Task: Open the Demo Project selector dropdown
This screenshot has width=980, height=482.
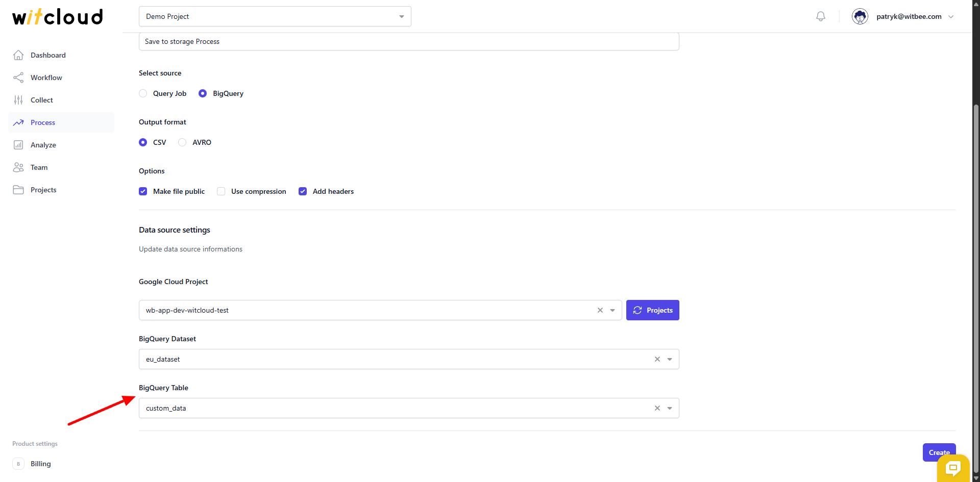Action: pyautogui.click(x=275, y=16)
